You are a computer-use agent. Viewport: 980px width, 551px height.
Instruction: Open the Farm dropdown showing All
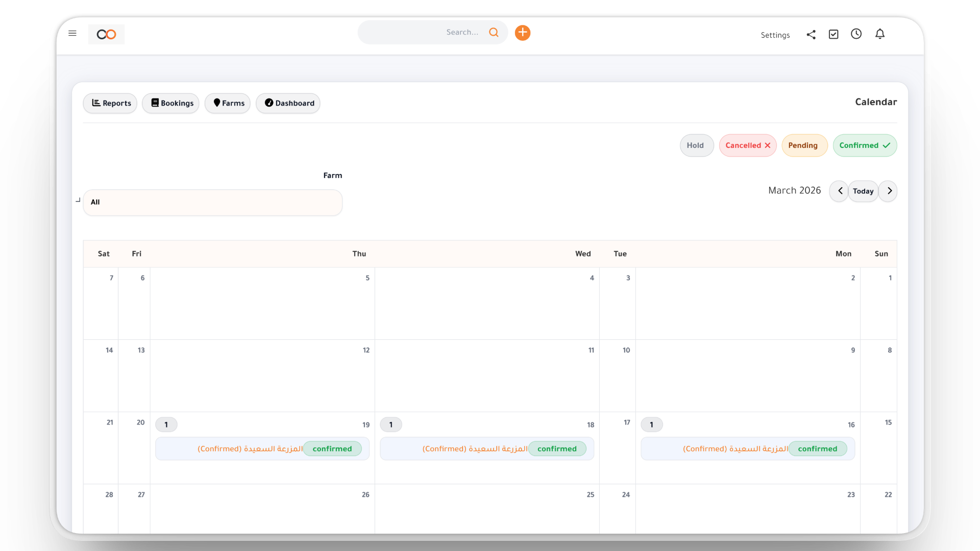pyautogui.click(x=212, y=202)
